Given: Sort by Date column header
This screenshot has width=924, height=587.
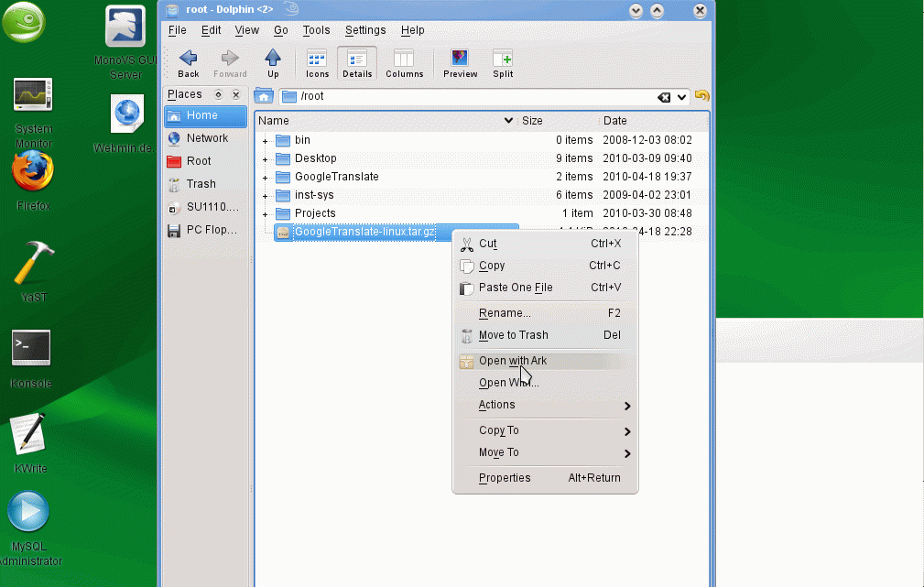Looking at the screenshot, I should click(x=653, y=121).
